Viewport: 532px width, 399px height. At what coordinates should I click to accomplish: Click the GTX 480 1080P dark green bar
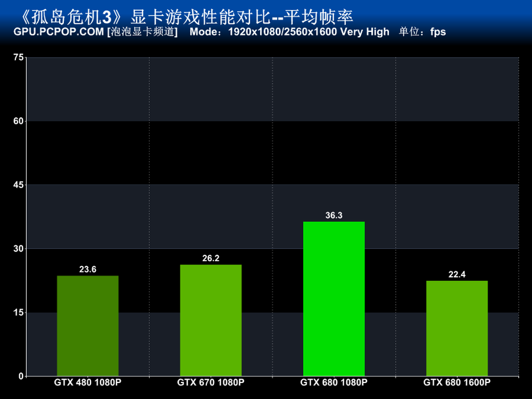click(x=88, y=326)
